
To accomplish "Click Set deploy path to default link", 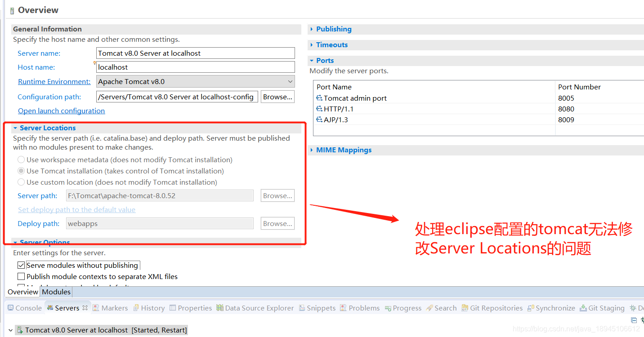I will [x=76, y=209].
